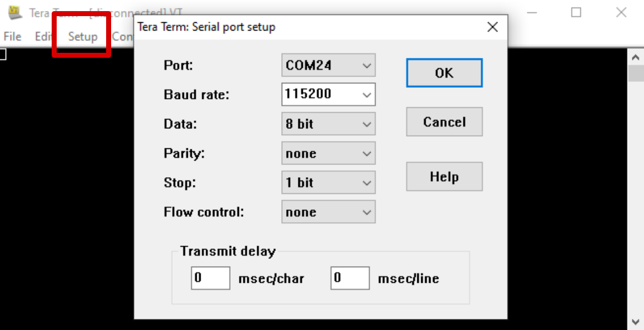The width and height of the screenshot is (644, 330).
Task: Open Help for serial port setup
Action: coord(445,177)
